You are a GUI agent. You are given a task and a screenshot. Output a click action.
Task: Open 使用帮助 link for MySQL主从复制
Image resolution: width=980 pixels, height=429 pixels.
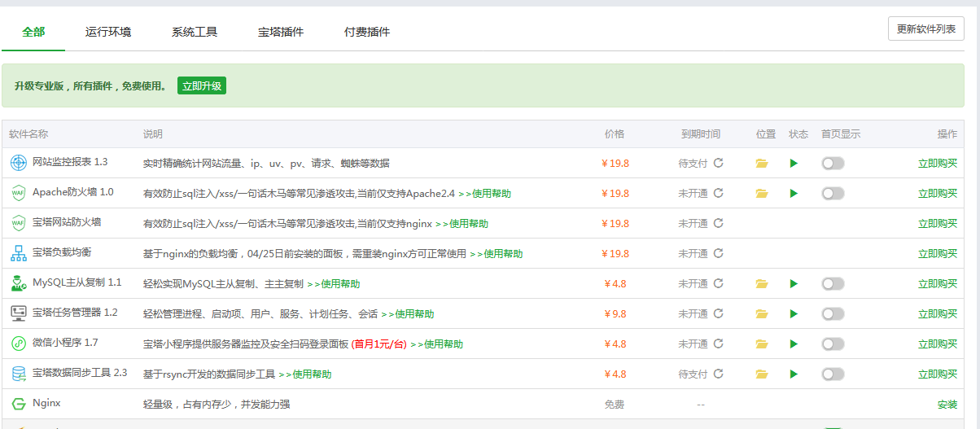333,284
